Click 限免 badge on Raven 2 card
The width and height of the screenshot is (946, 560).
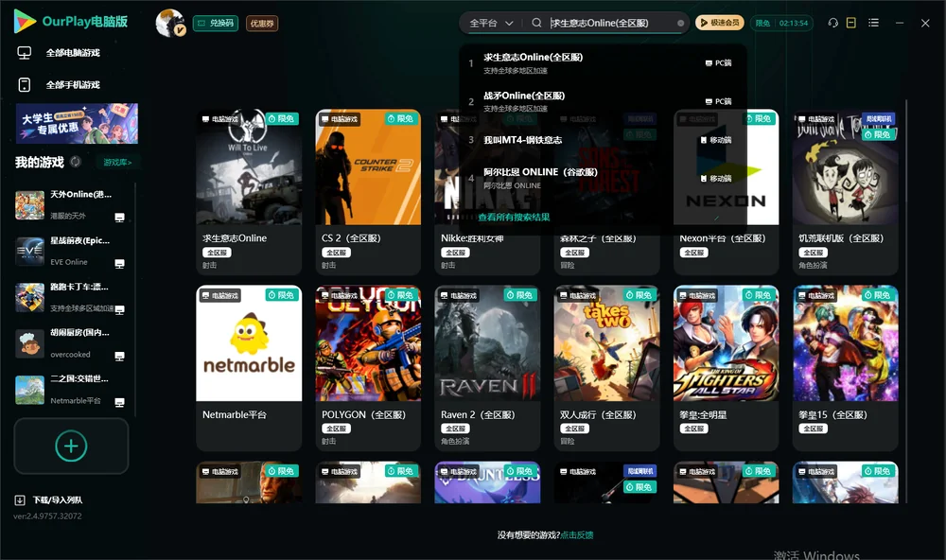520,294
